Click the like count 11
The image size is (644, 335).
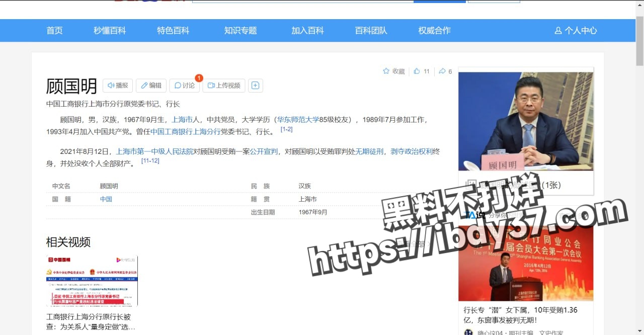pyautogui.click(x=427, y=71)
